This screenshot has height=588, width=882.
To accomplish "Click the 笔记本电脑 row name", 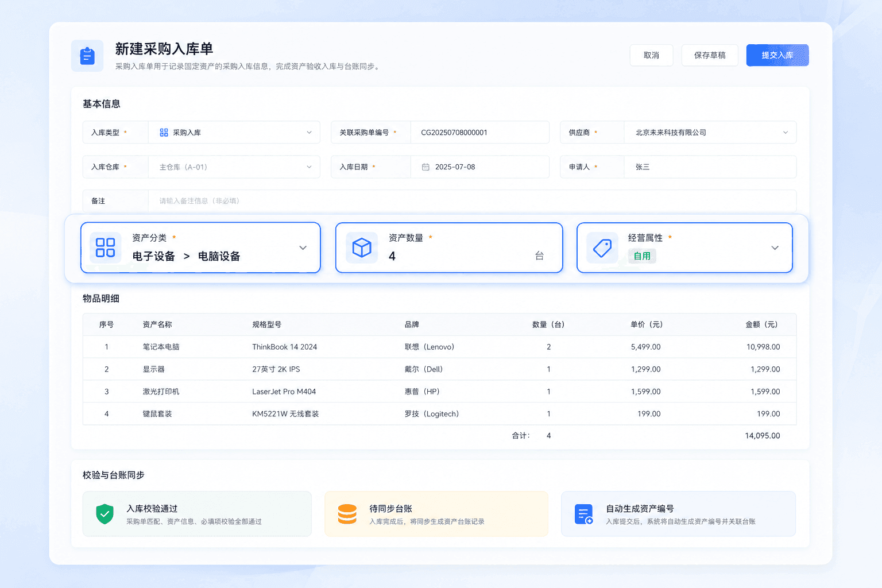I will [x=161, y=347].
